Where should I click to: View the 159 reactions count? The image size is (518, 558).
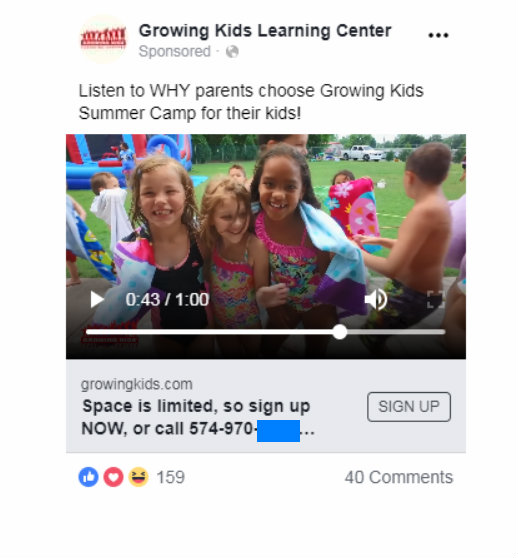(171, 477)
